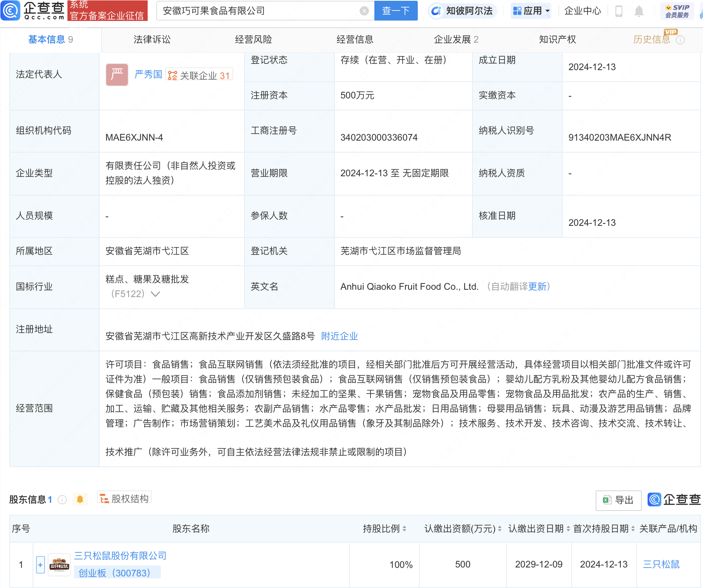703x588 pixels.
Task: Click the 2029-12-09 contribution date cell
Action: coord(539,564)
